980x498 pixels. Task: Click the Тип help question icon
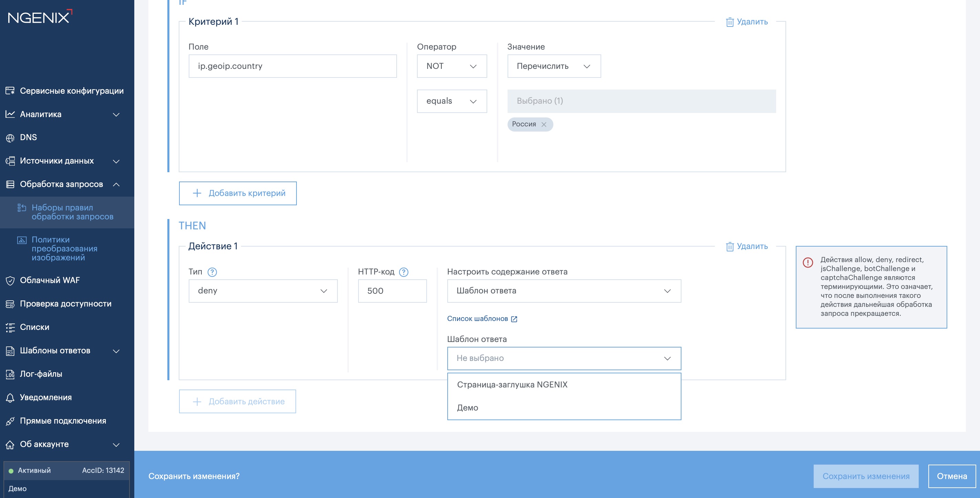pyautogui.click(x=212, y=272)
